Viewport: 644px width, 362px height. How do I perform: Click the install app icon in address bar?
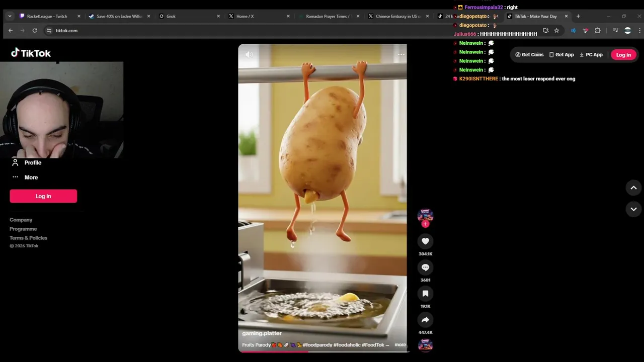point(545,31)
